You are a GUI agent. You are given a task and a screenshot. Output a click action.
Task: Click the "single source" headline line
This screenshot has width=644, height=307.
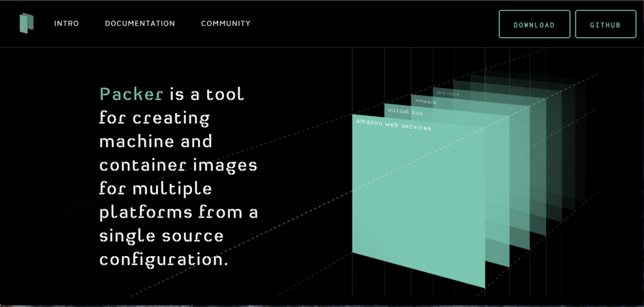click(162, 237)
